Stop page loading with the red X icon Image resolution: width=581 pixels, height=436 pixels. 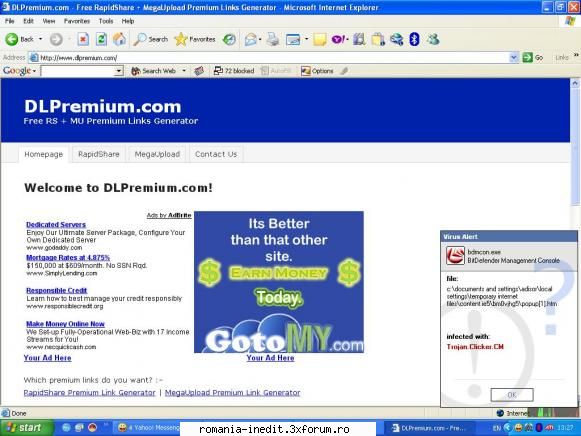(83, 39)
